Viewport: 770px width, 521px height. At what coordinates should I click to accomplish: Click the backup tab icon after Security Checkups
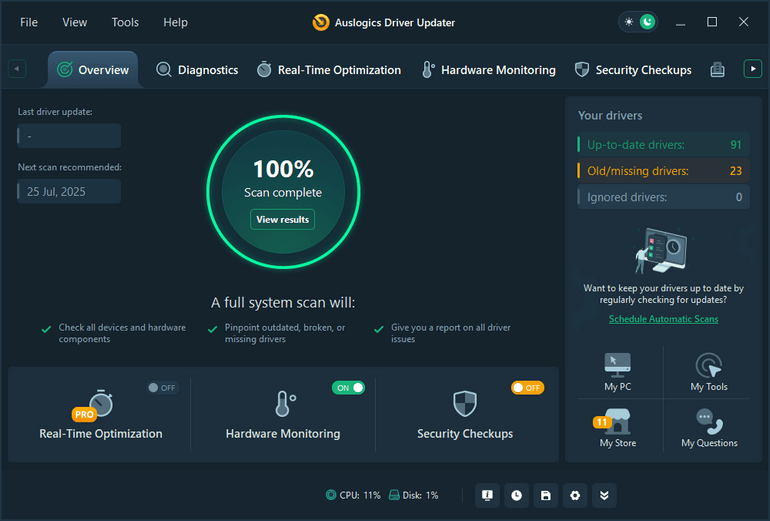tap(717, 70)
